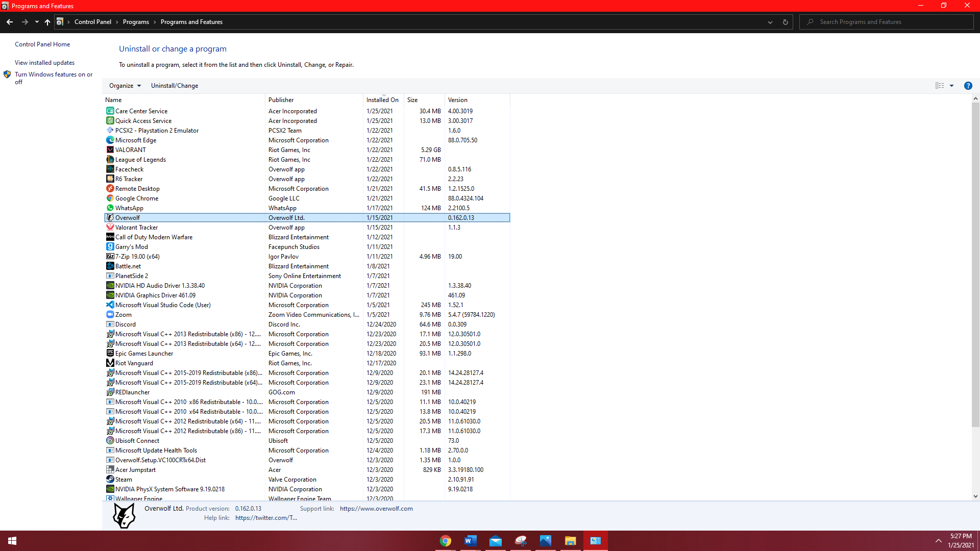The width and height of the screenshot is (980, 551).
Task: Click the League of Legends icon
Action: pos(110,159)
